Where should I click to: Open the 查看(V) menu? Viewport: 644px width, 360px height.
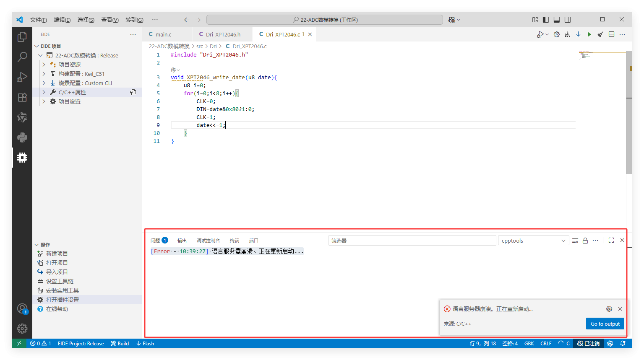[110, 20]
